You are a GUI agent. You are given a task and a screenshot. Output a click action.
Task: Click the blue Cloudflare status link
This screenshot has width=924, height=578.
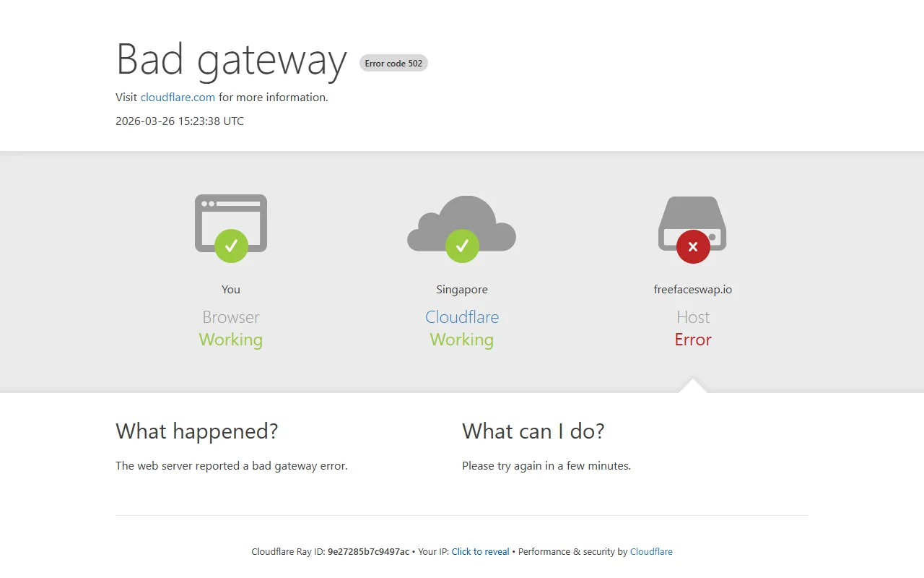click(x=462, y=317)
